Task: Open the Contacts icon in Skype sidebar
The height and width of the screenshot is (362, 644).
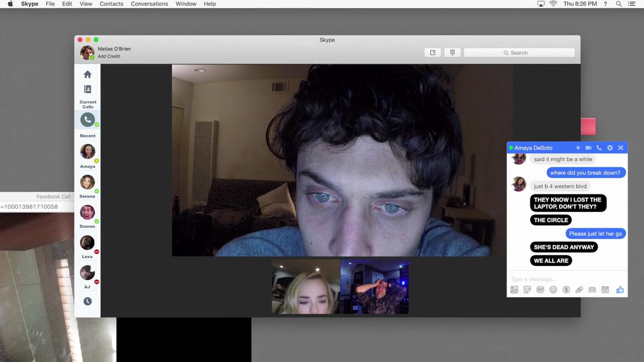Action: pyautogui.click(x=87, y=89)
